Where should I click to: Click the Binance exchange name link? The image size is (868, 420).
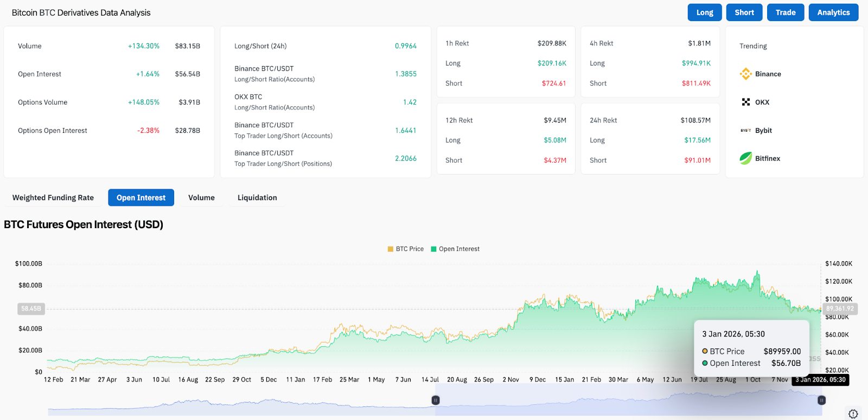click(x=768, y=74)
